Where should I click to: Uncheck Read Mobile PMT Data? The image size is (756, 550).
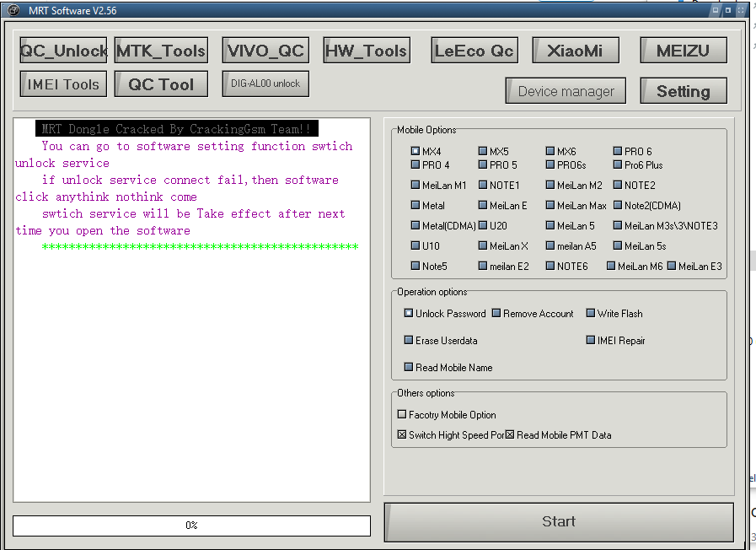pos(558,435)
